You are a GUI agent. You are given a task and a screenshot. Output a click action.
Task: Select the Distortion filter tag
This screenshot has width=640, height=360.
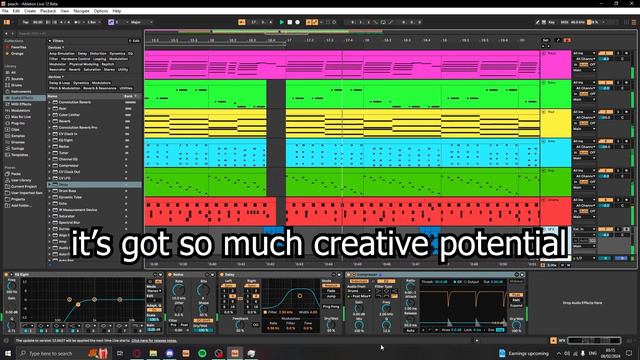coord(98,53)
